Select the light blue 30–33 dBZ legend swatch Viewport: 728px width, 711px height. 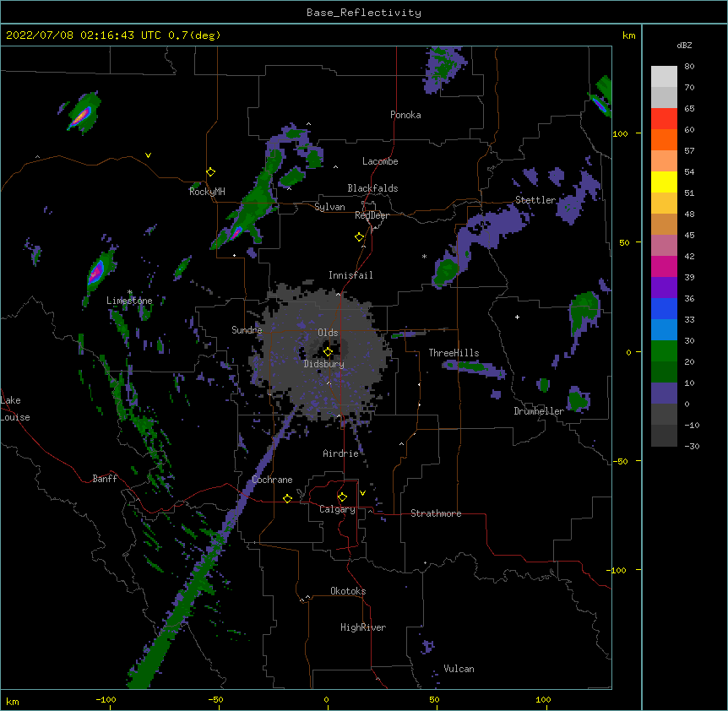(664, 329)
